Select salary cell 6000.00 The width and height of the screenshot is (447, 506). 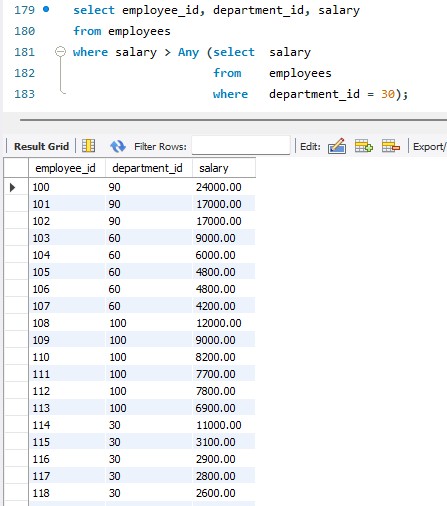click(x=224, y=255)
